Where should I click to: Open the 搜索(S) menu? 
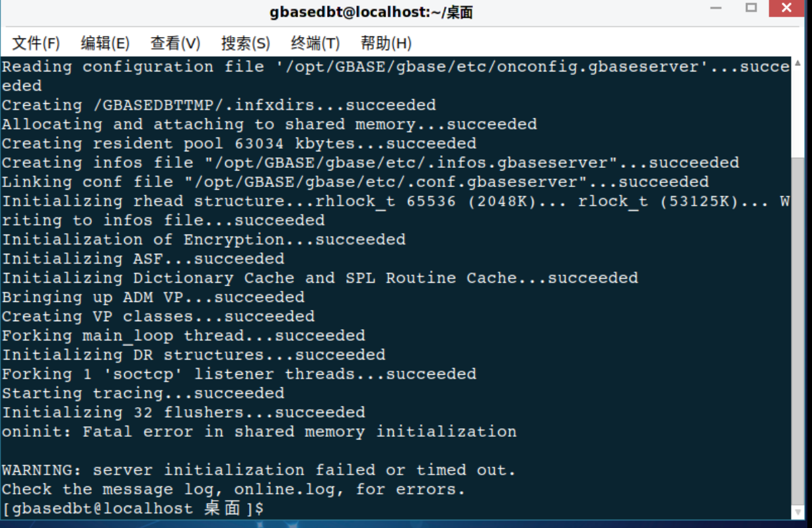[x=245, y=44]
